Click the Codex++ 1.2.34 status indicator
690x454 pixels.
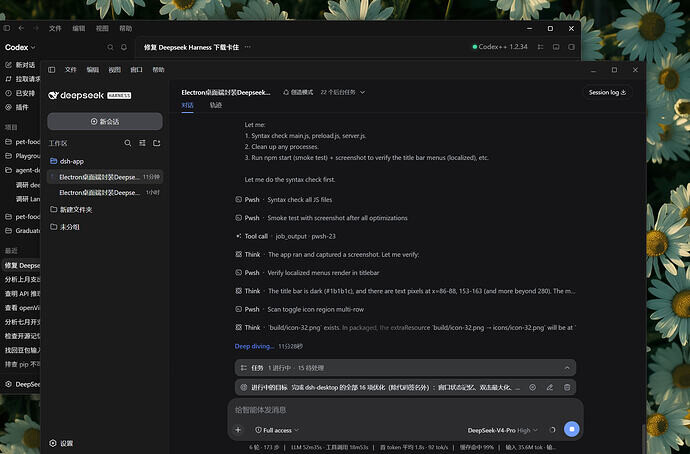(499, 47)
